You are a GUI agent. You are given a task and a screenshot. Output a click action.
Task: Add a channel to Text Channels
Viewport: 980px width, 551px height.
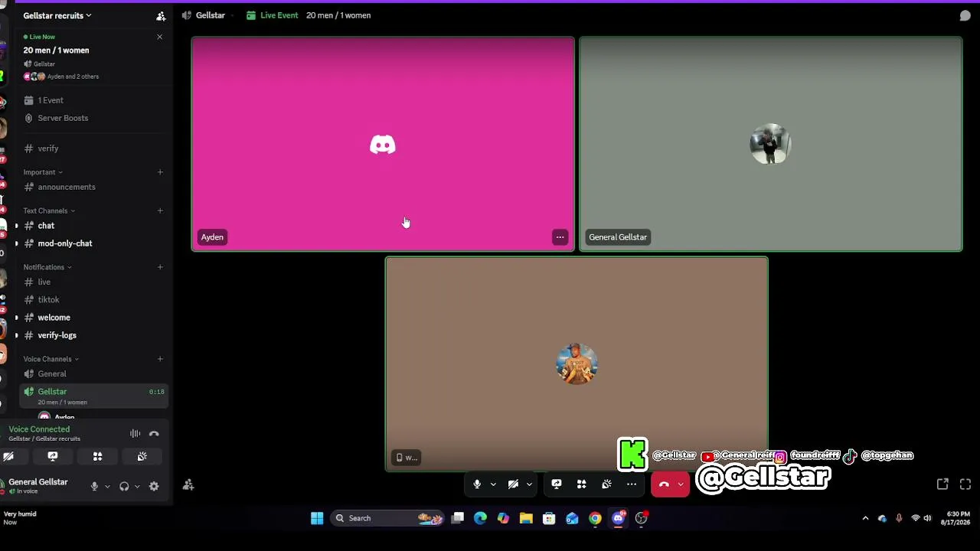pyautogui.click(x=160, y=210)
